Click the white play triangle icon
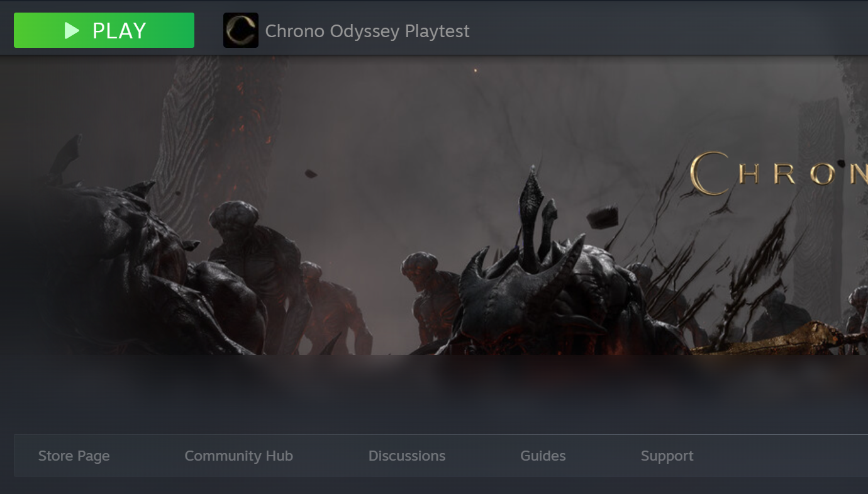868x494 pixels. [x=72, y=30]
